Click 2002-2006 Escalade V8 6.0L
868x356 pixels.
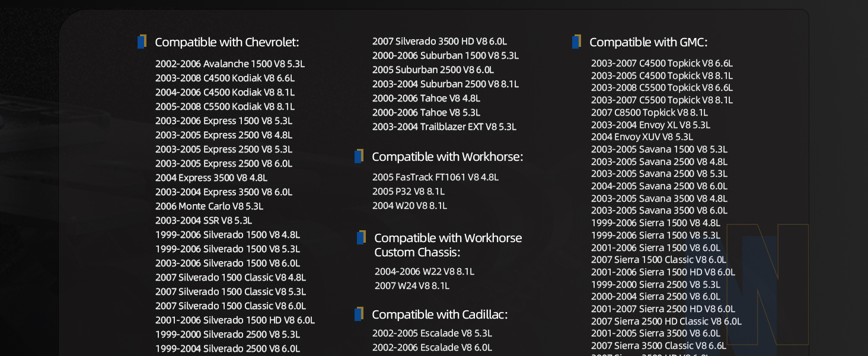pyautogui.click(x=432, y=347)
